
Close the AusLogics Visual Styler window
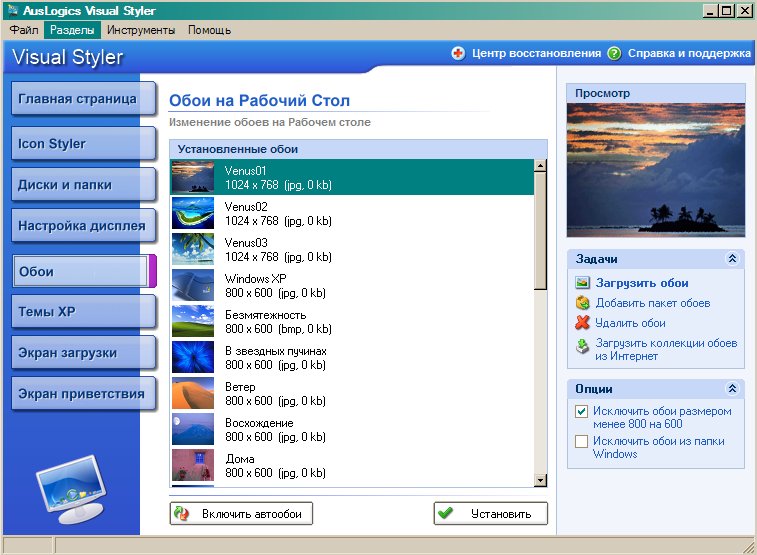point(745,11)
